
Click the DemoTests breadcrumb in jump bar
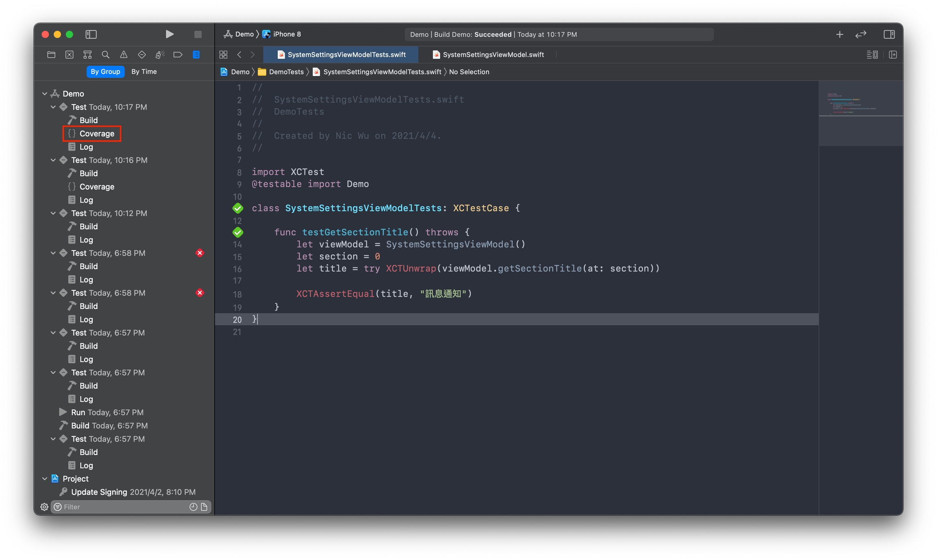[286, 72]
